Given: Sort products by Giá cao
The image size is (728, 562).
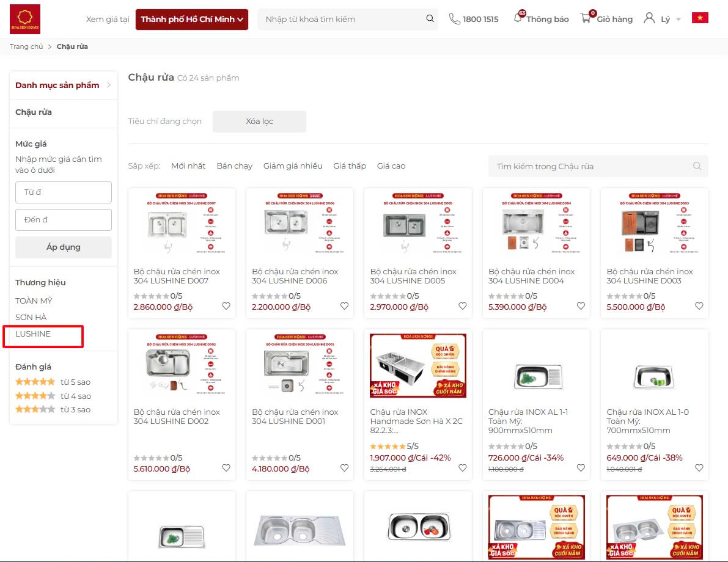Looking at the screenshot, I should pyautogui.click(x=391, y=166).
